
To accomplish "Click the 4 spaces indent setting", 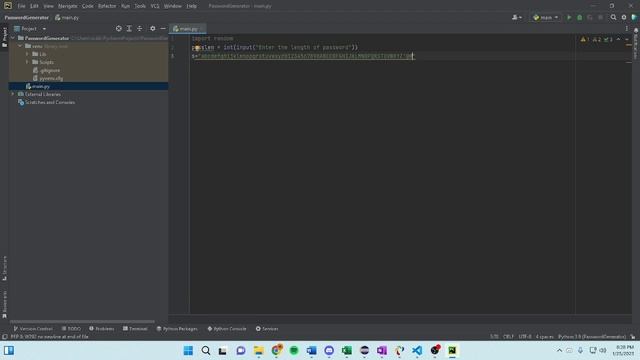I will pyautogui.click(x=544, y=337).
